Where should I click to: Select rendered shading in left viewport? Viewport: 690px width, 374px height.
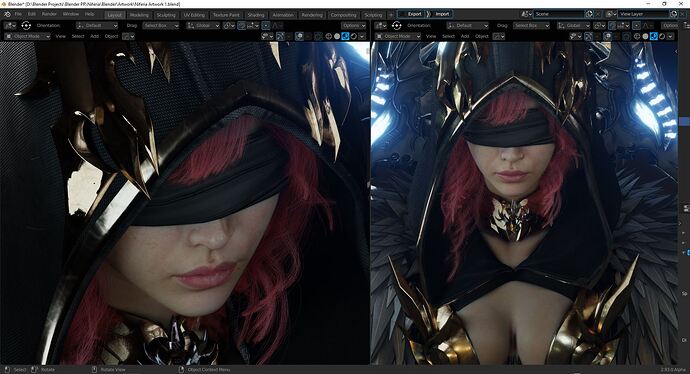tap(353, 37)
